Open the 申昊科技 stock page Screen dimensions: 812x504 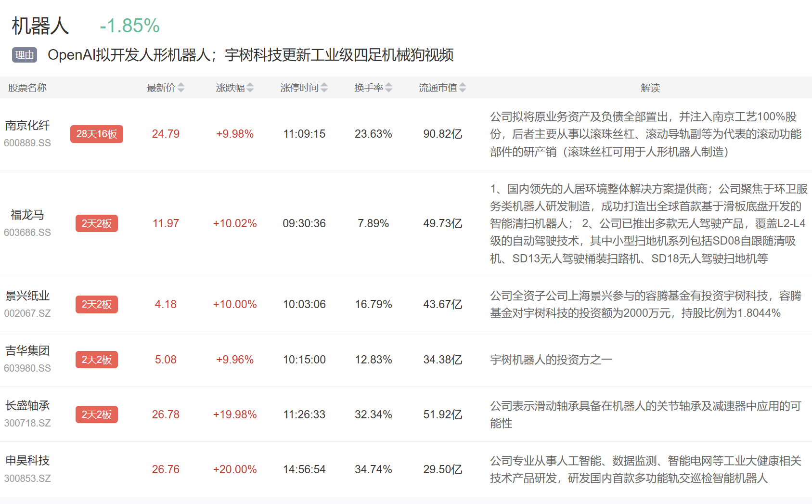[27, 461]
